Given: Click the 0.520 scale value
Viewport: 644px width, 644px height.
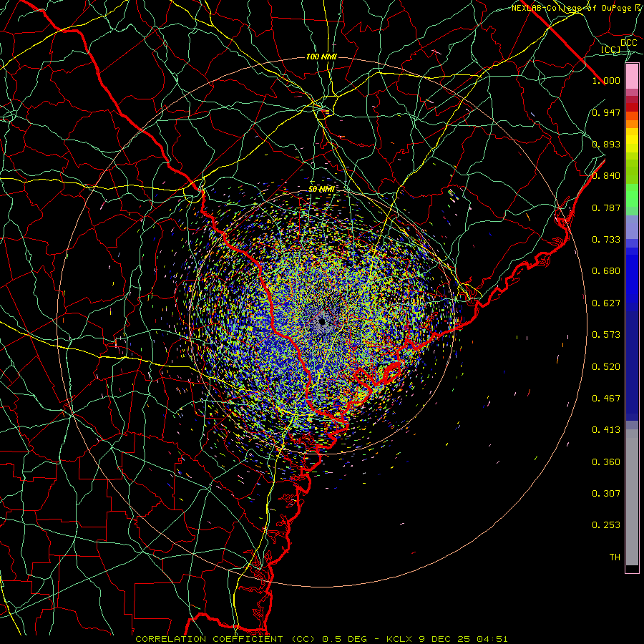Looking at the screenshot, I should (x=606, y=367).
